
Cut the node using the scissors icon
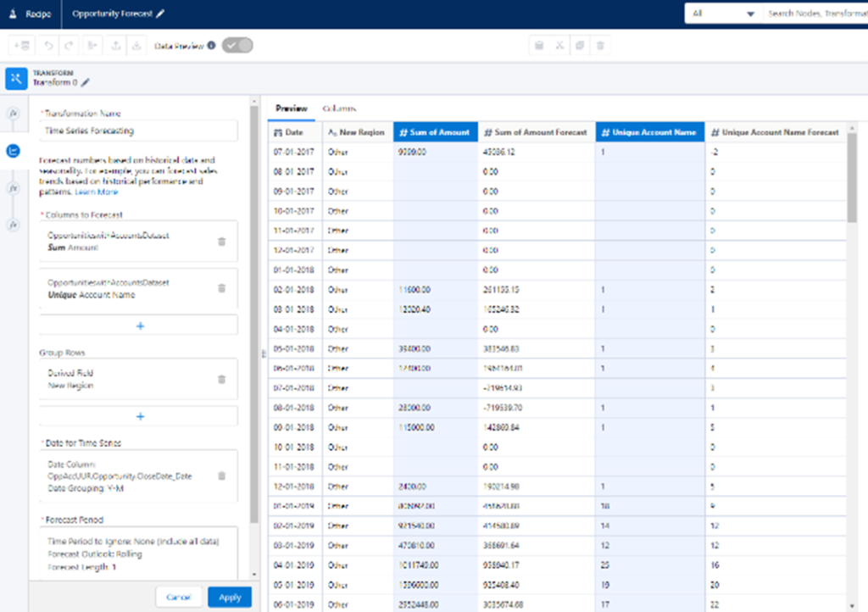click(x=559, y=45)
